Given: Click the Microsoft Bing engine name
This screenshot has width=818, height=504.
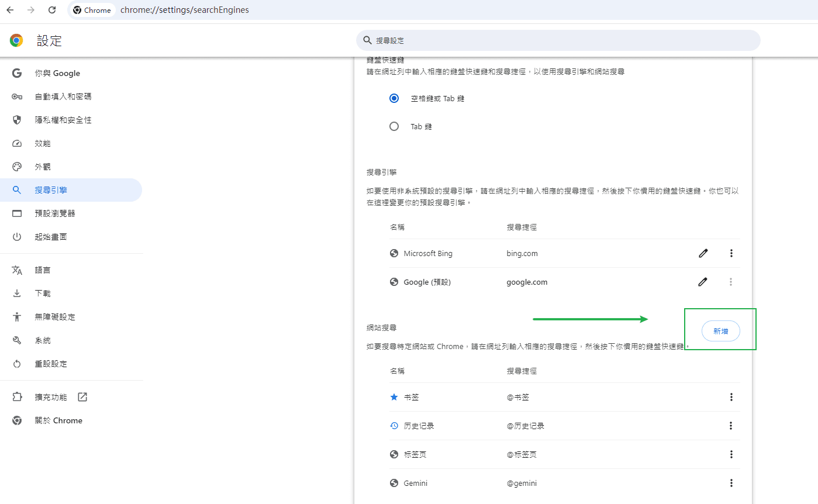Looking at the screenshot, I should 428,253.
